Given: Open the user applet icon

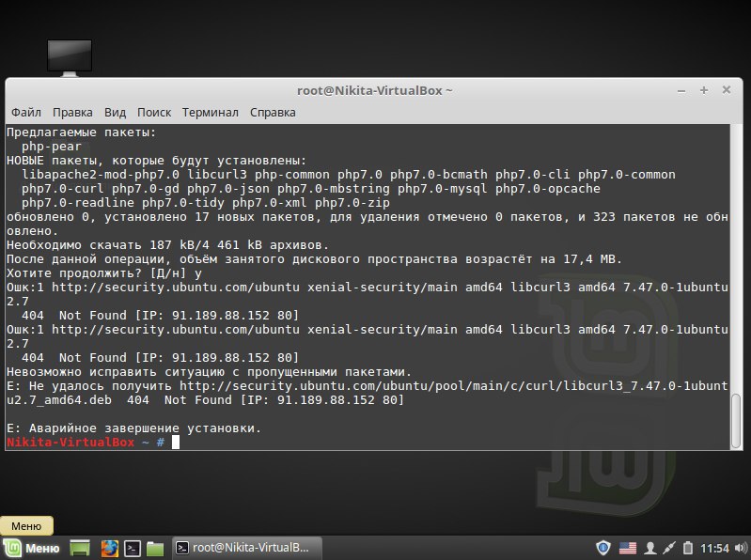Looking at the screenshot, I should (x=650, y=548).
